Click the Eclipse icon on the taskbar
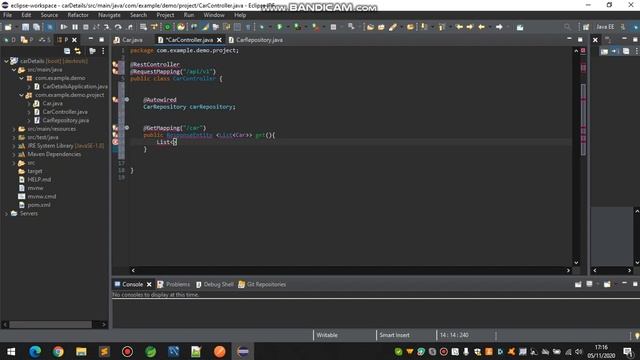Viewport: 640px width, 360px height. (x=242, y=351)
